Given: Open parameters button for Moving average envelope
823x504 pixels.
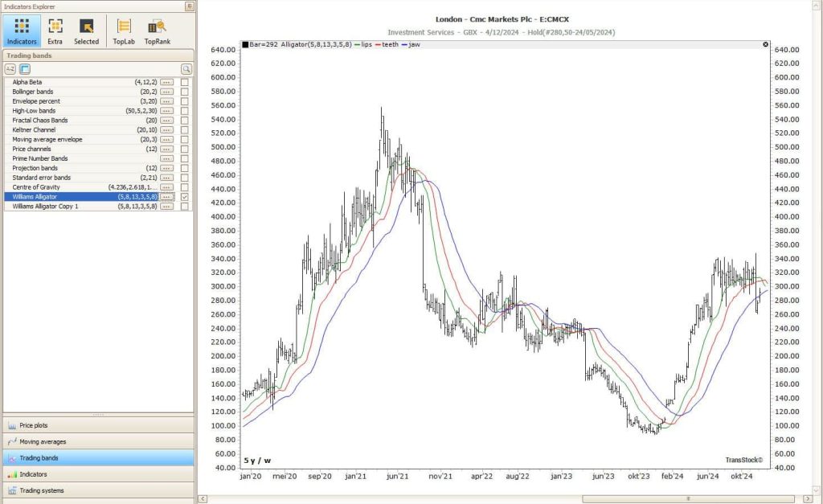Looking at the screenshot, I should click(166, 140).
